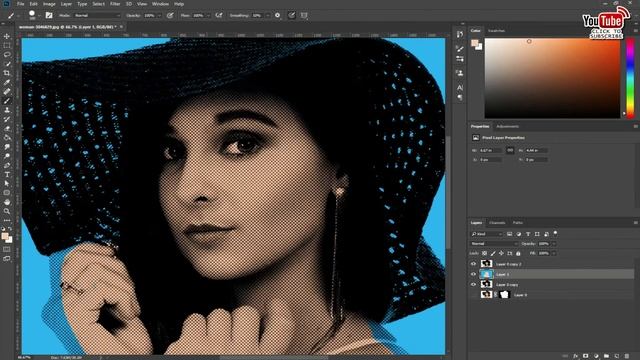Select the Magic Wand tool
The width and height of the screenshot is (640, 360).
click(x=7, y=64)
